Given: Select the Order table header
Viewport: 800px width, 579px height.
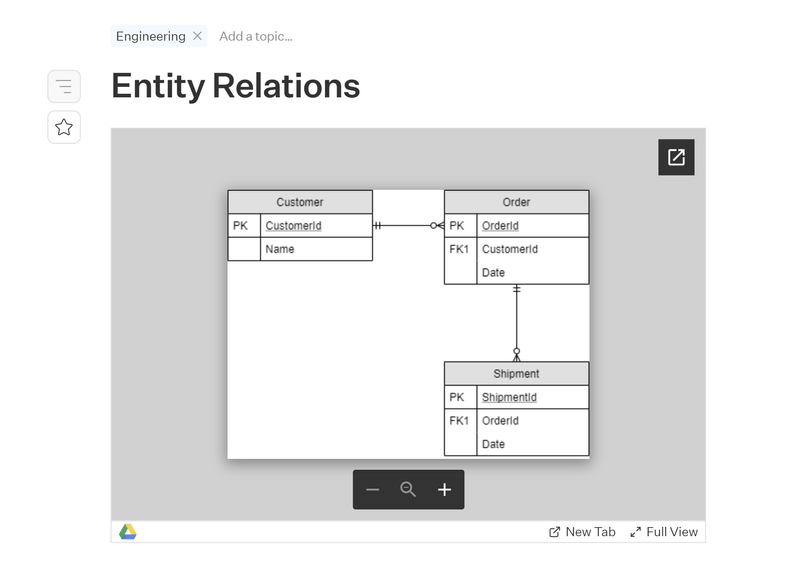Looking at the screenshot, I should [x=516, y=202].
